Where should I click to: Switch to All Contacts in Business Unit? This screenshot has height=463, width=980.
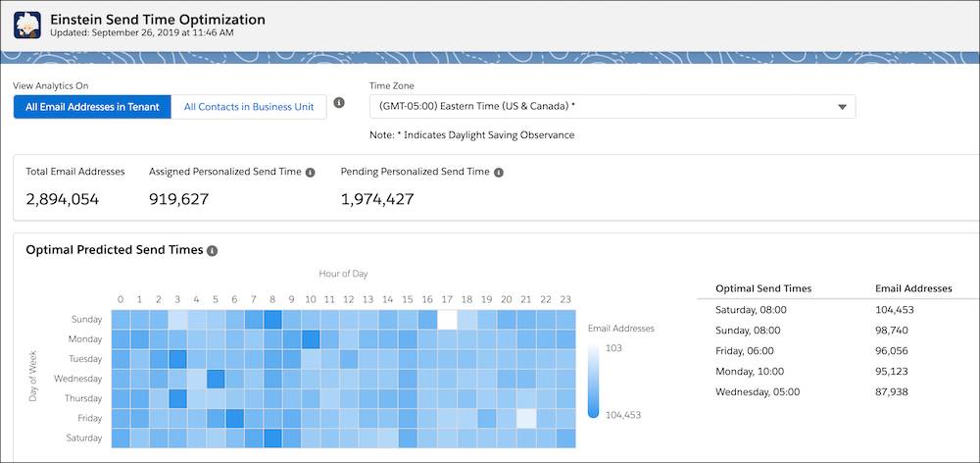(249, 107)
